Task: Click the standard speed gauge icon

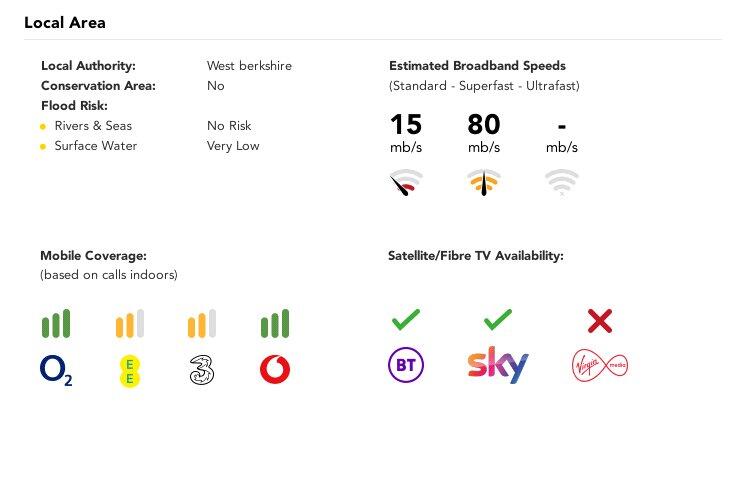Action: 405,183
